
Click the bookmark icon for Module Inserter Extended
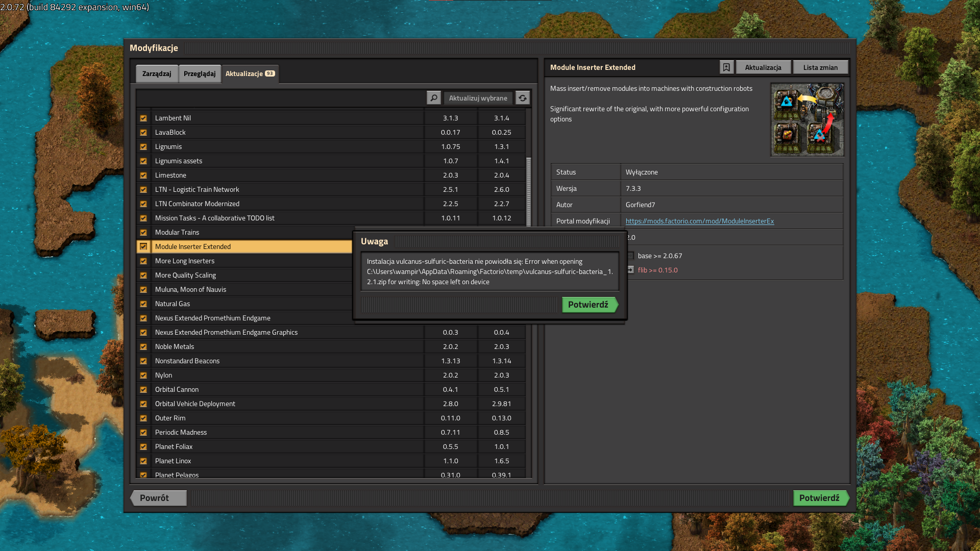point(726,67)
